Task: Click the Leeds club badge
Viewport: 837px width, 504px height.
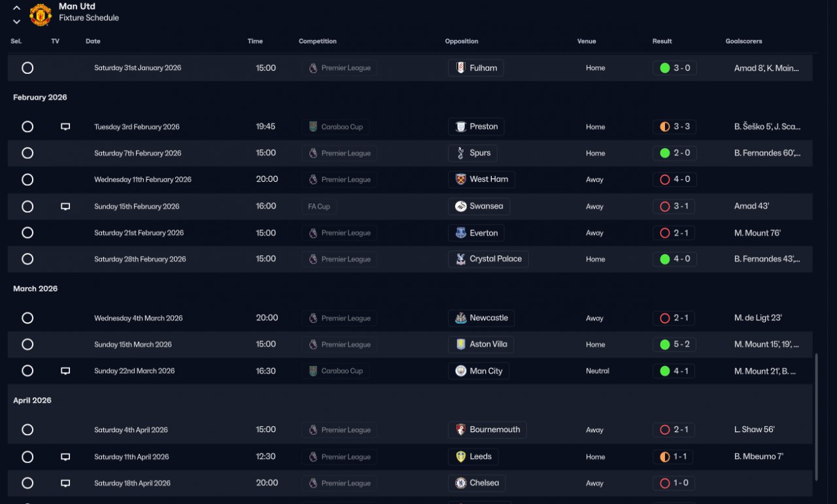Action: click(x=460, y=457)
